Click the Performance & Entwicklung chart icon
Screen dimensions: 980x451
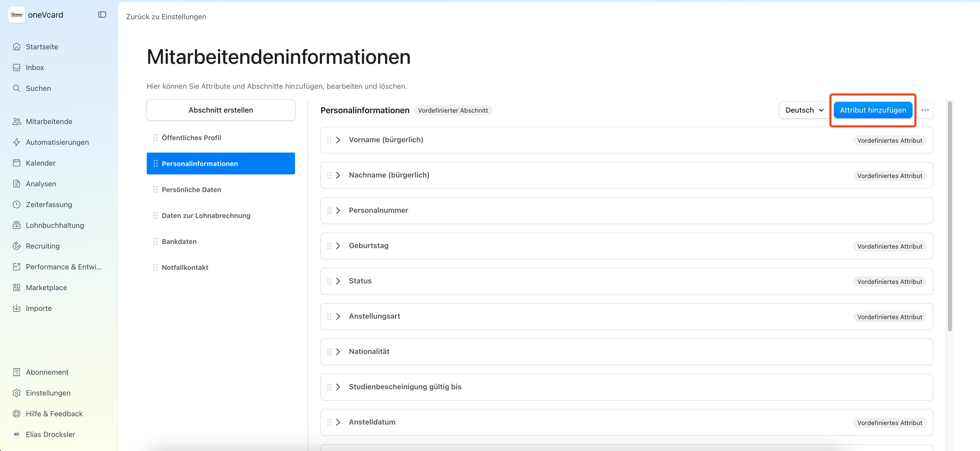pyautogui.click(x=16, y=267)
